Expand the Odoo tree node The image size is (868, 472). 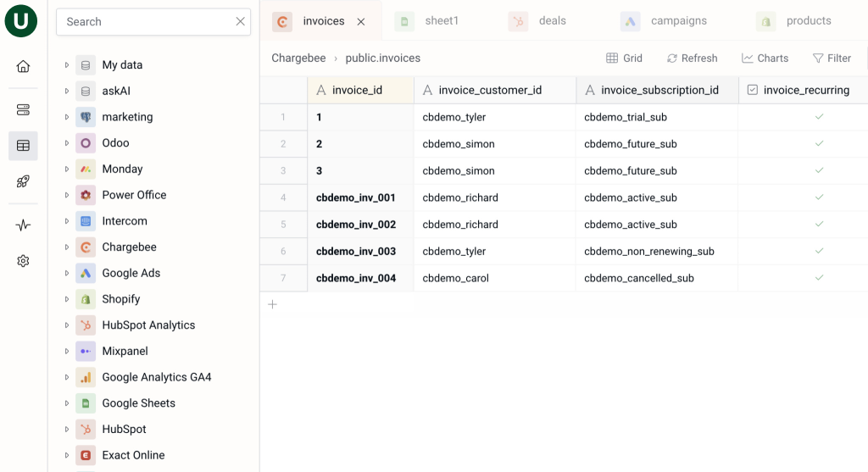(66, 142)
